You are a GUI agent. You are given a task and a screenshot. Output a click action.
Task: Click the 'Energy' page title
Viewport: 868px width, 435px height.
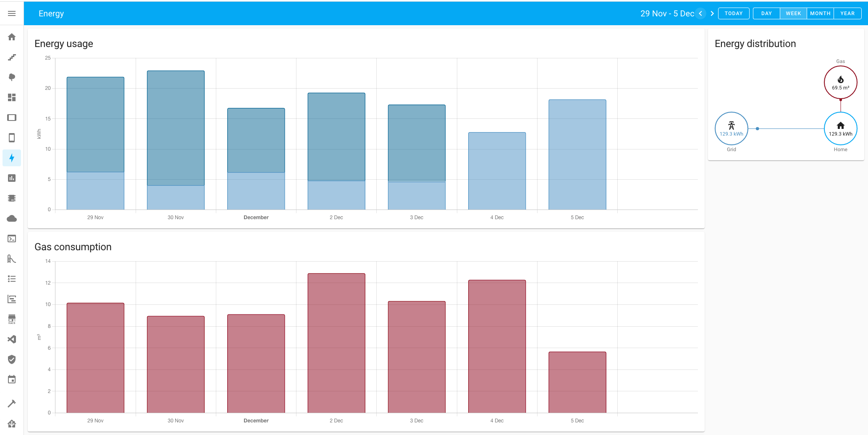(51, 13)
